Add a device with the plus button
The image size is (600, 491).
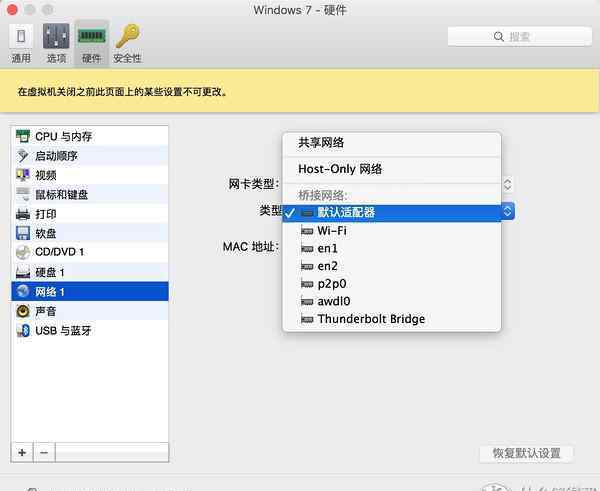[22, 453]
